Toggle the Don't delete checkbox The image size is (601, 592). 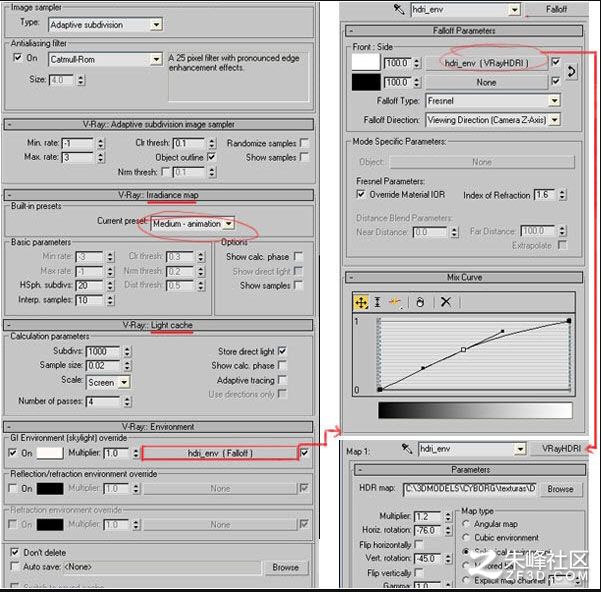point(15,552)
